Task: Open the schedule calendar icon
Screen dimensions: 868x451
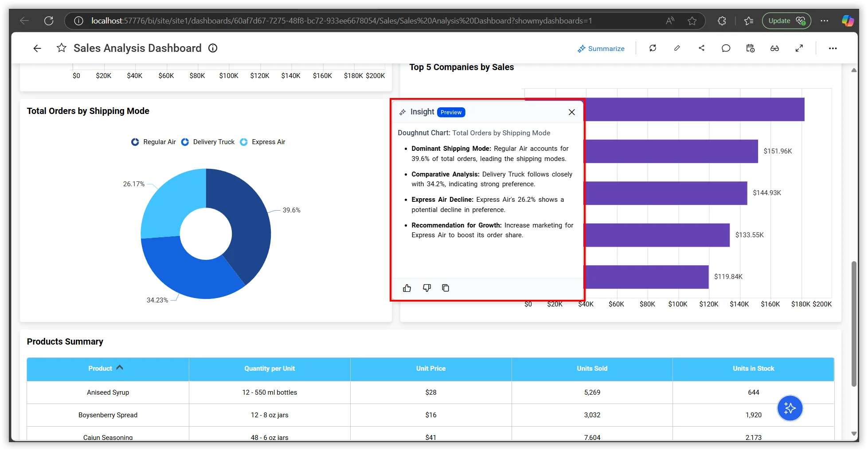Action: (x=750, y=48)
